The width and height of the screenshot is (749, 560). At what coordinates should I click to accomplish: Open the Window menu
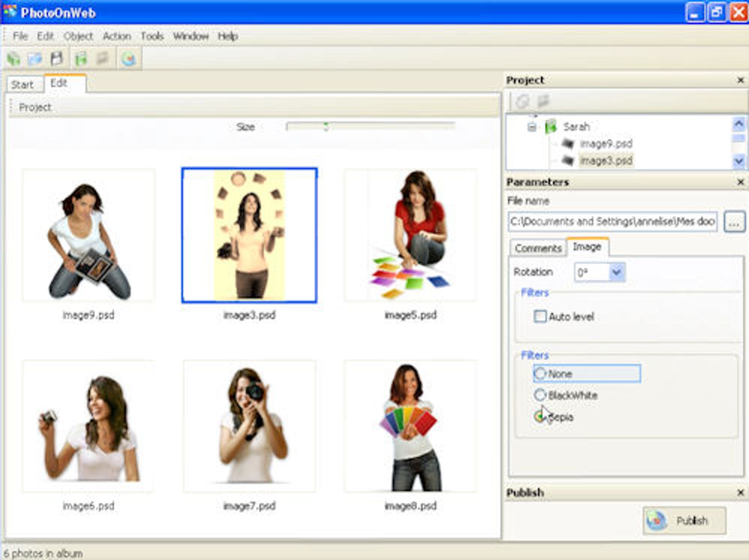click(191, 36)
